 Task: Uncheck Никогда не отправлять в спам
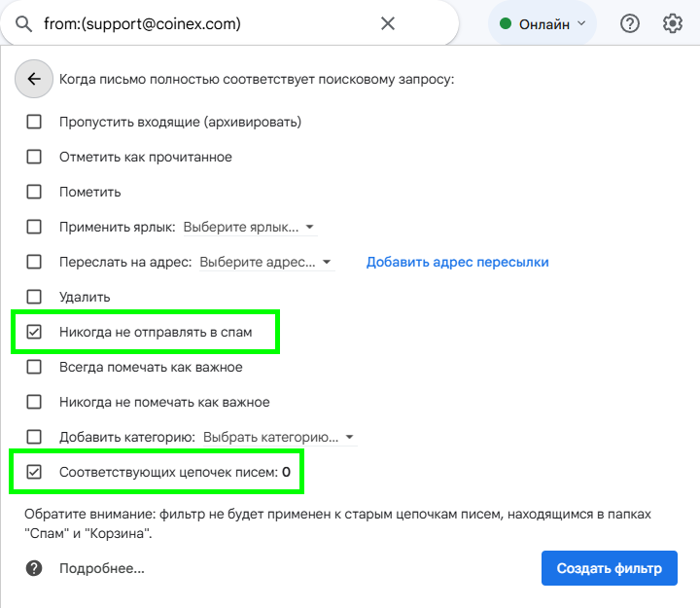pyautogui.click(x=34, y=332)
